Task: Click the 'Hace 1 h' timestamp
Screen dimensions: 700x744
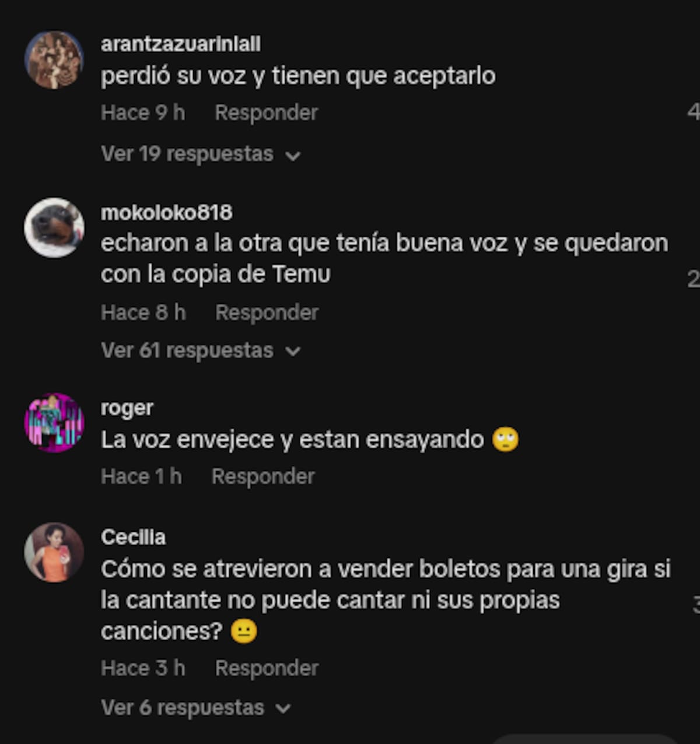Action: [141, 476]
